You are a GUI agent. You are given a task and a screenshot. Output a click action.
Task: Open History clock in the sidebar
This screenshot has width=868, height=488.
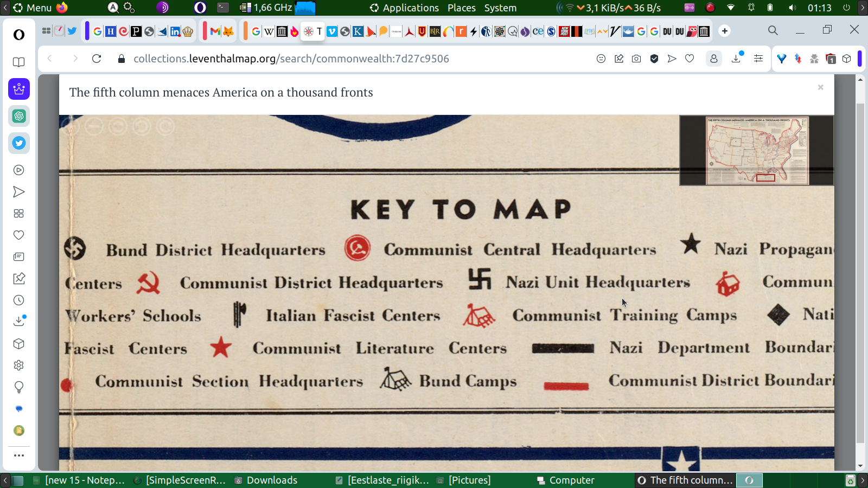(19, 300)
